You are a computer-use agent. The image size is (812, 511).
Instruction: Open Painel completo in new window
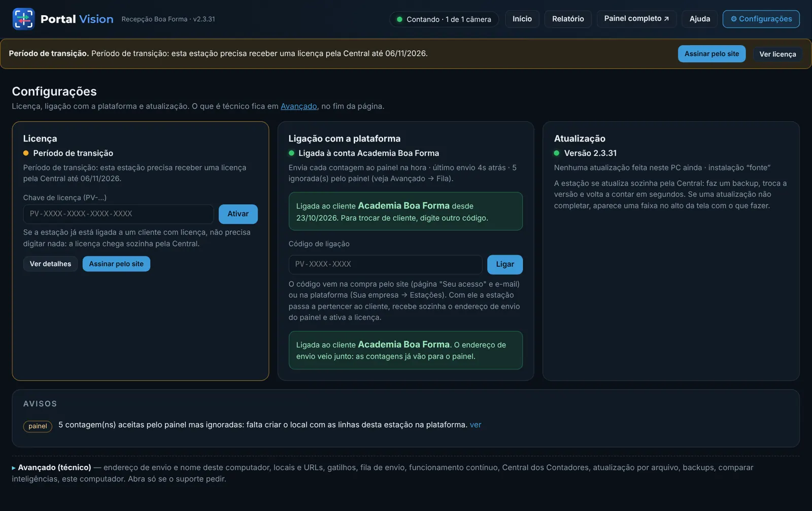click(x=636, y=19)
